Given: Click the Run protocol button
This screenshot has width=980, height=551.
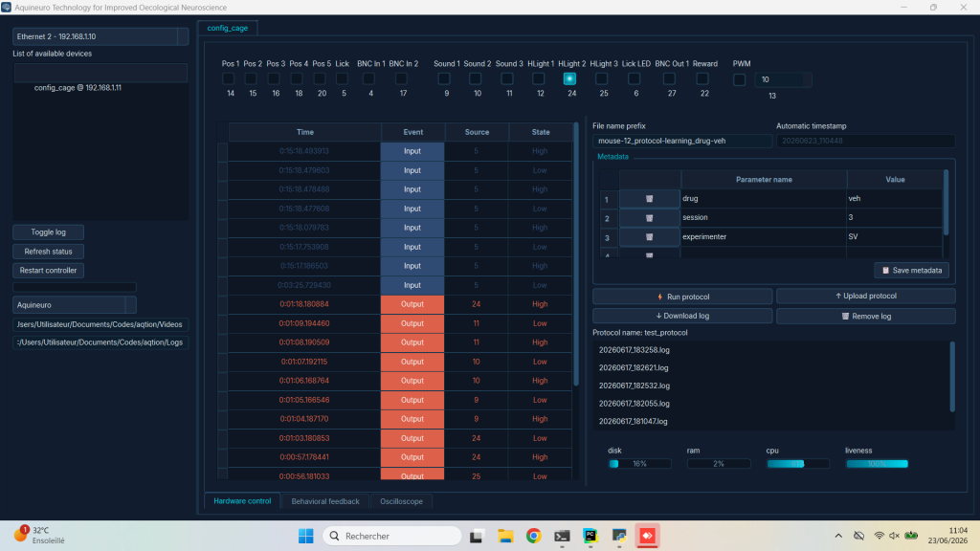Looking at the screenshot, I should [x=681, y=297].
